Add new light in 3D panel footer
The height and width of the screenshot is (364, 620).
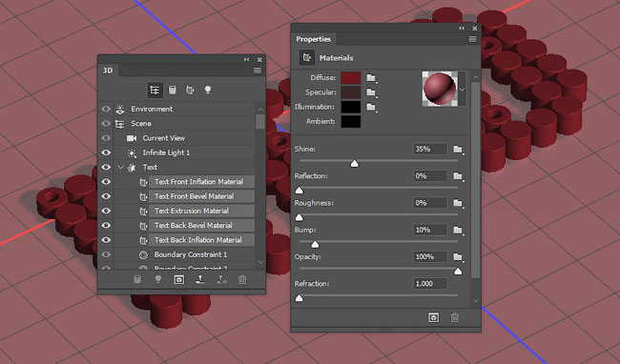coord(158,279)
